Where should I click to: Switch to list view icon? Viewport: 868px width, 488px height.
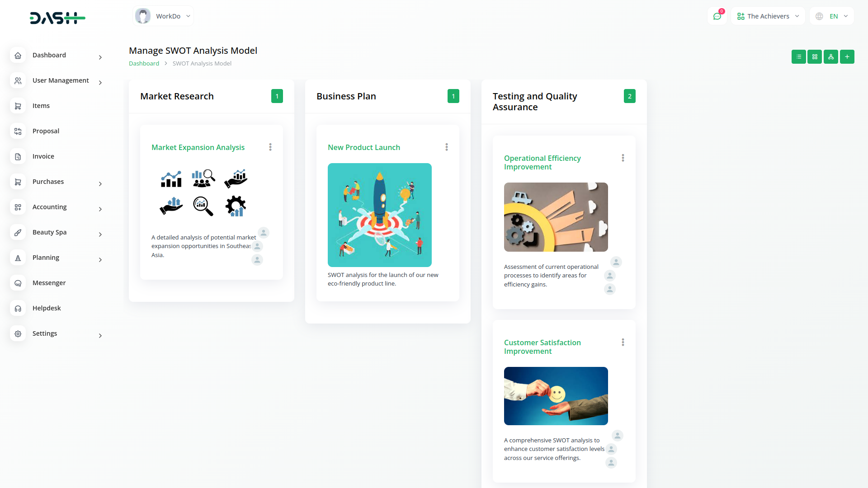click(x=798, y=57)
